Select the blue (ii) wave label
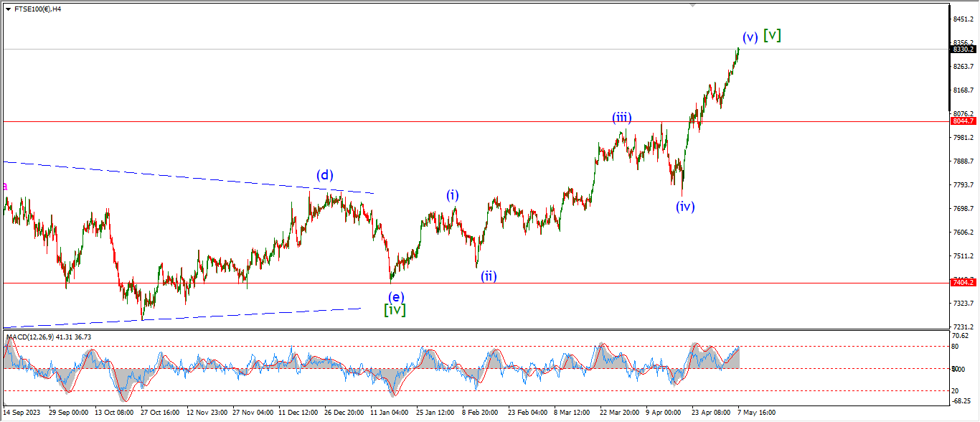 tap(489, 276)
